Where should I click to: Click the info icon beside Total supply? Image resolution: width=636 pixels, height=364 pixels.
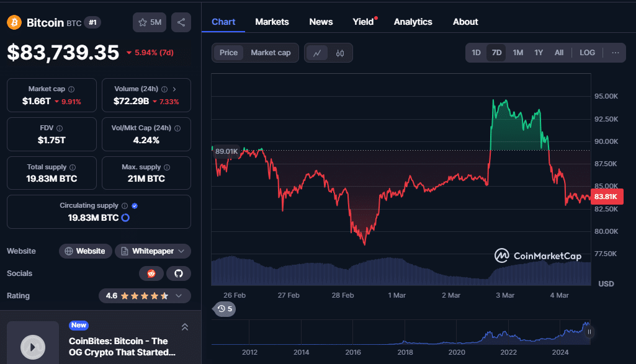click(x=73, y=167)
